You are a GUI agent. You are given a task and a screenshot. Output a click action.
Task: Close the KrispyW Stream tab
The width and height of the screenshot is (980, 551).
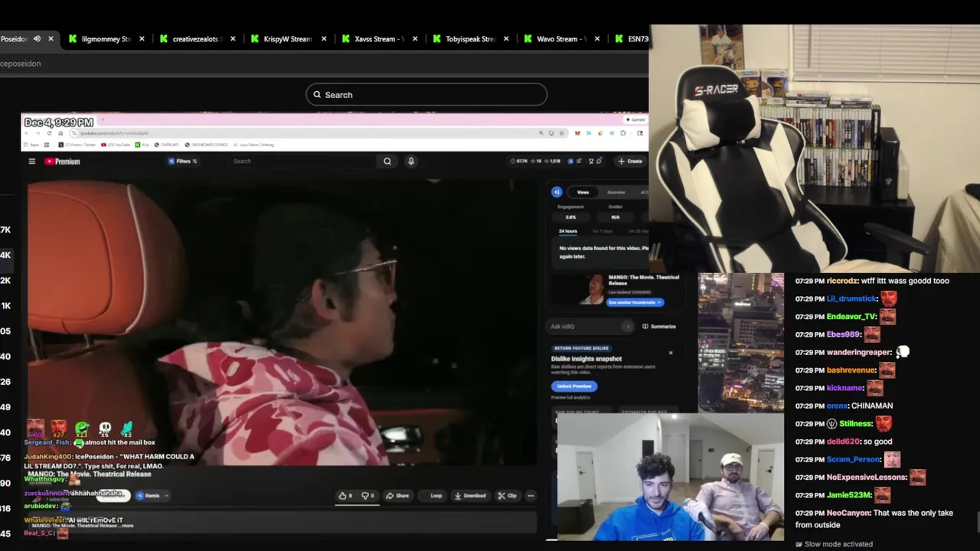coord(324,39)
